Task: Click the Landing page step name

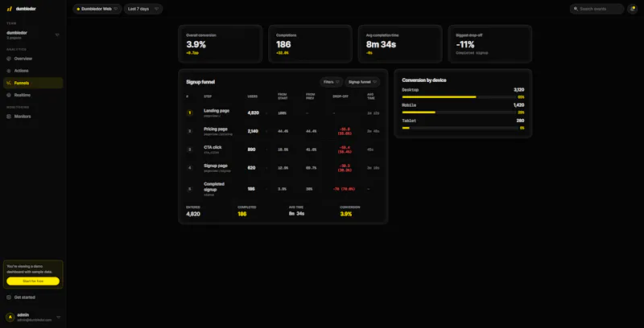Action: (217, 111)
